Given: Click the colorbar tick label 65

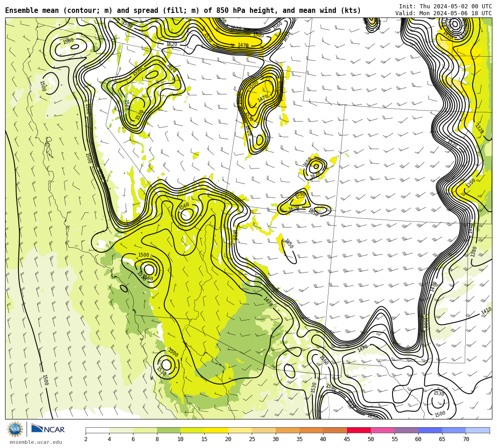Looking at the screenshot, I should coord(442,439).
